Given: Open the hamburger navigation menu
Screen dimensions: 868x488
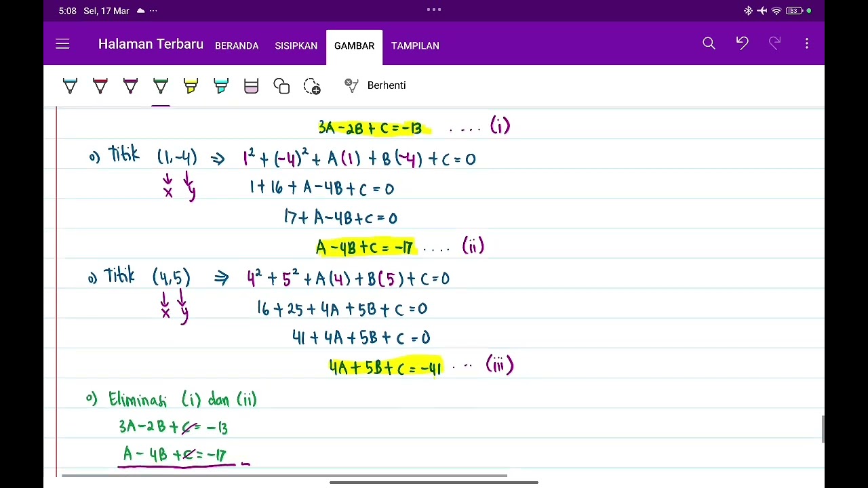Looking at the screenshot, I should tap(62, 45).
